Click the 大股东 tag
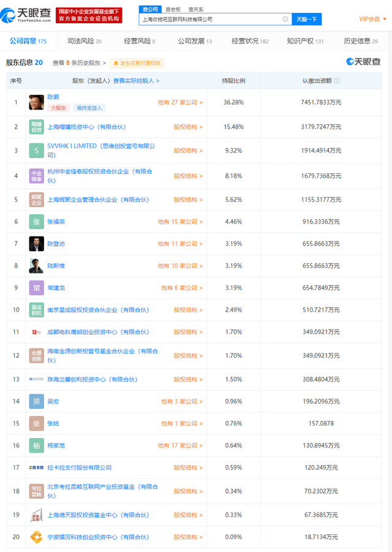Viewport: 392px width, 552px height. [58, 108]
